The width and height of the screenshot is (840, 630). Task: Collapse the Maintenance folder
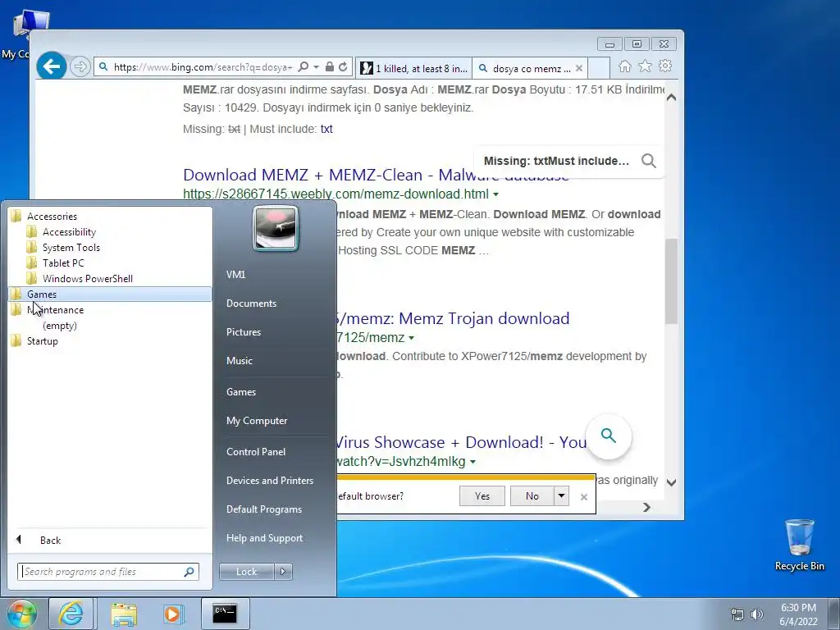111,309
